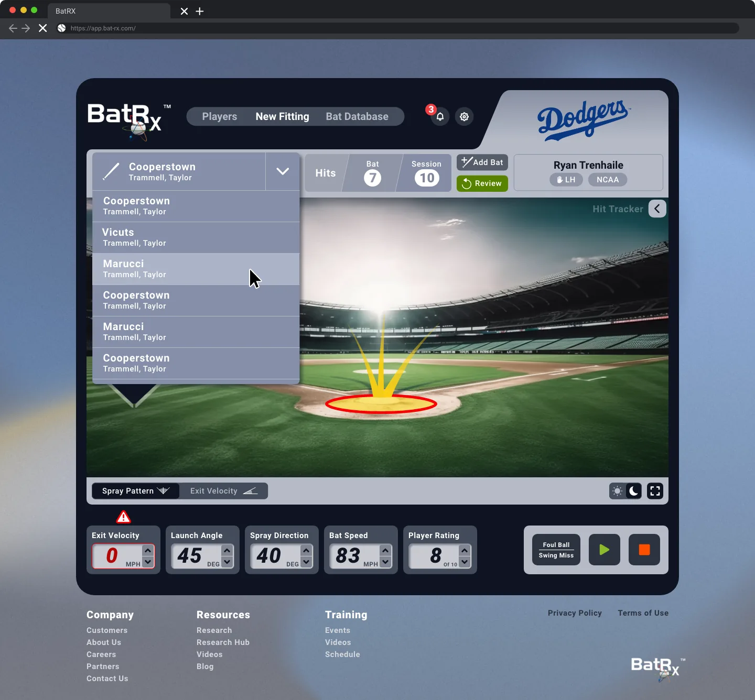Go back in the browser
This screenshot has width=755, height=700.
(13, 28)
